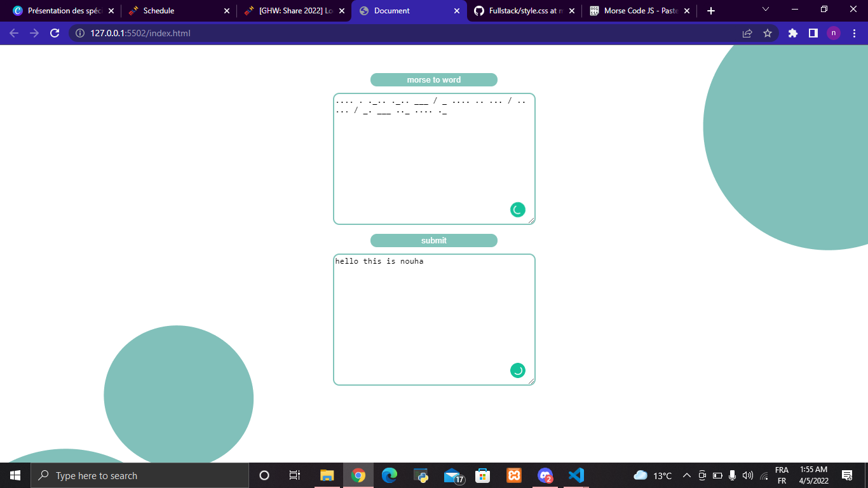Expand hidden icons in system tray
Viewport: 868px width, 488px height.
click(686, 475)
